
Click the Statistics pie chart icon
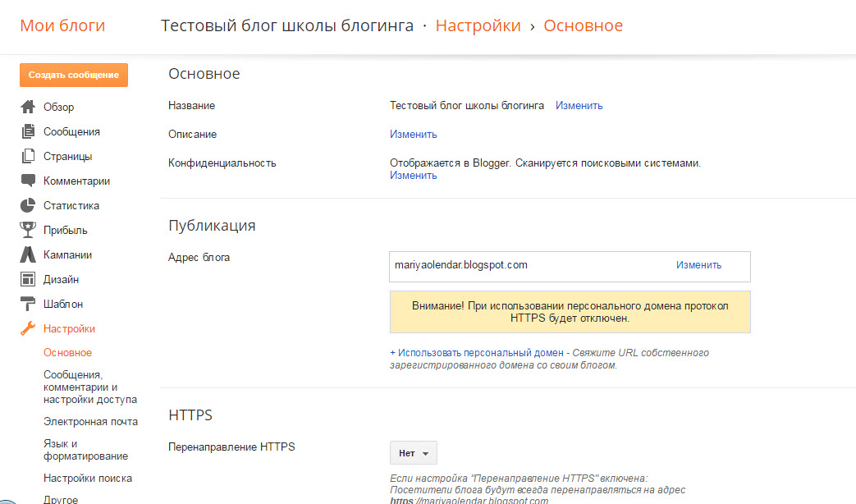(28, 205)
